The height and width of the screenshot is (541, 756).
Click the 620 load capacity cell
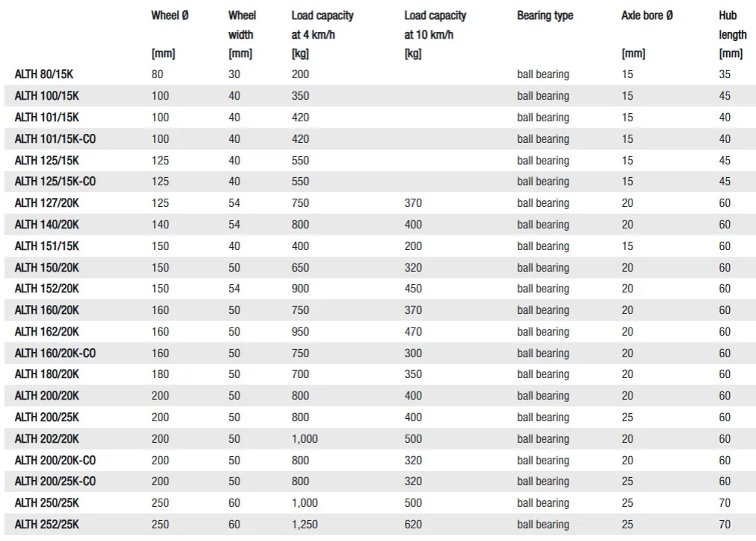413,524
